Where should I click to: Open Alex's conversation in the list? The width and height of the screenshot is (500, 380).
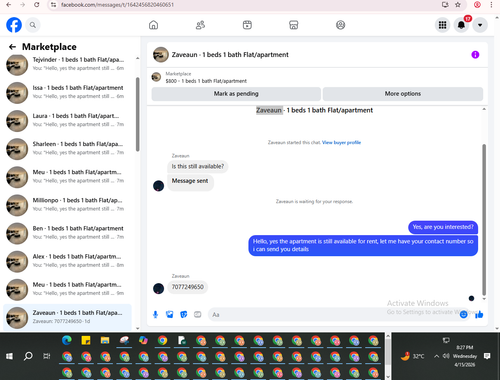tap(68, 262)
